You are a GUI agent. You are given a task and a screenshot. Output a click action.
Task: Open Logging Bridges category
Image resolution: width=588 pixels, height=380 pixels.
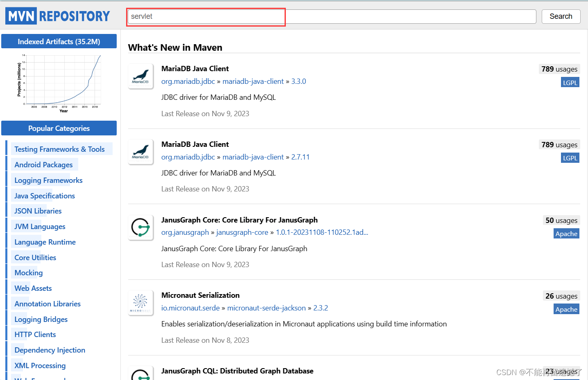coord(41,319)
